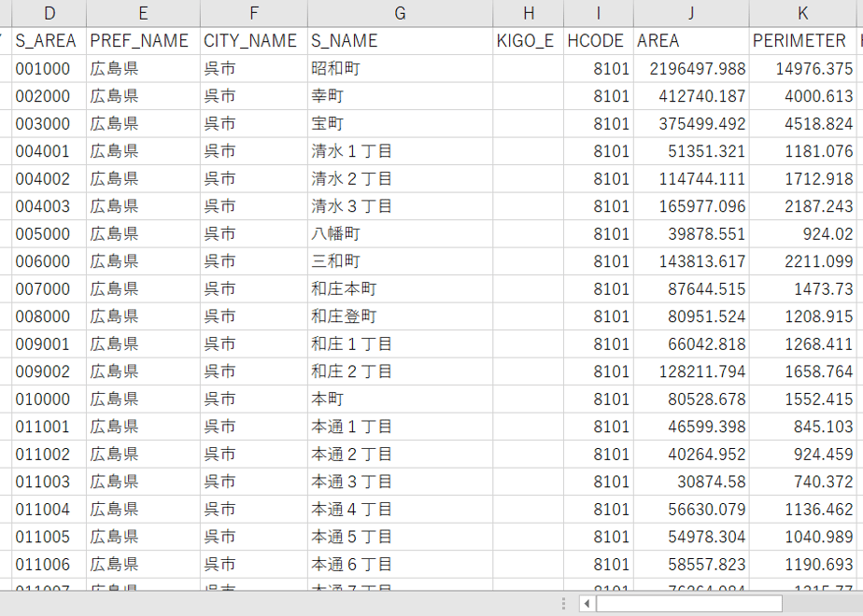
Task: Click the cell 本通３丁目
Action: (400, 482)
